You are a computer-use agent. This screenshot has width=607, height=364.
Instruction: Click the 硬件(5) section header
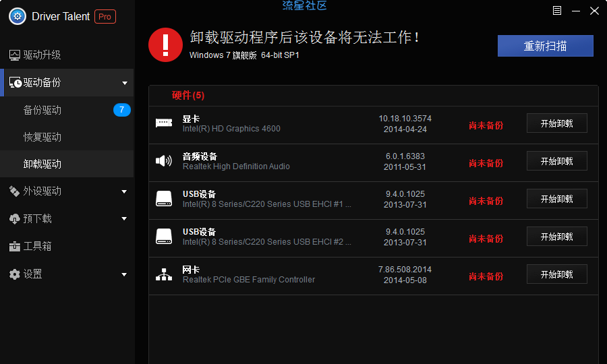188,96
